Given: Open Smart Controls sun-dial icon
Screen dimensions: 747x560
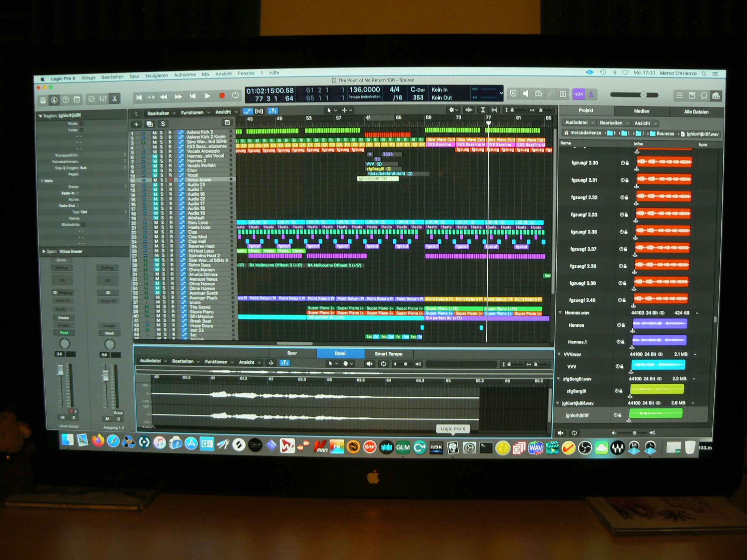Looking at the screenshot, I should pyautogui.click(x=91, y=99).
